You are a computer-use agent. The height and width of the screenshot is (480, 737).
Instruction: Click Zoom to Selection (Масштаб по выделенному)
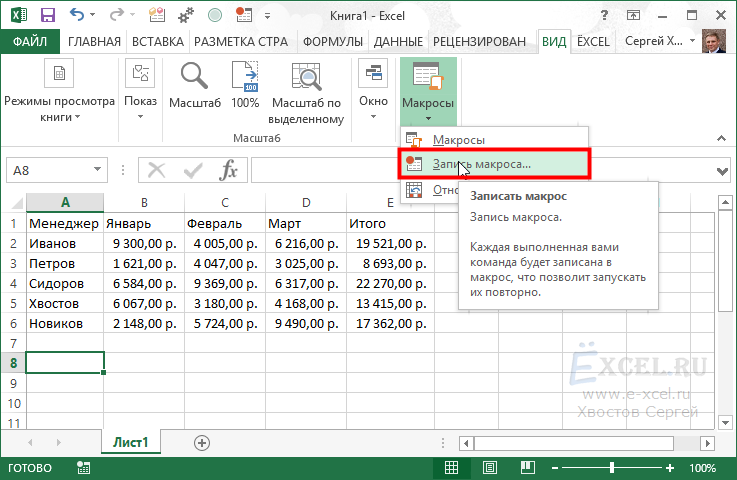click(x=306, y=94)
